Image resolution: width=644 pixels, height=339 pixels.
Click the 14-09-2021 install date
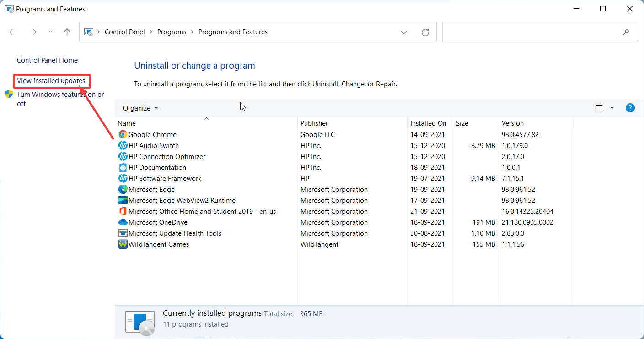coord(428,134)
